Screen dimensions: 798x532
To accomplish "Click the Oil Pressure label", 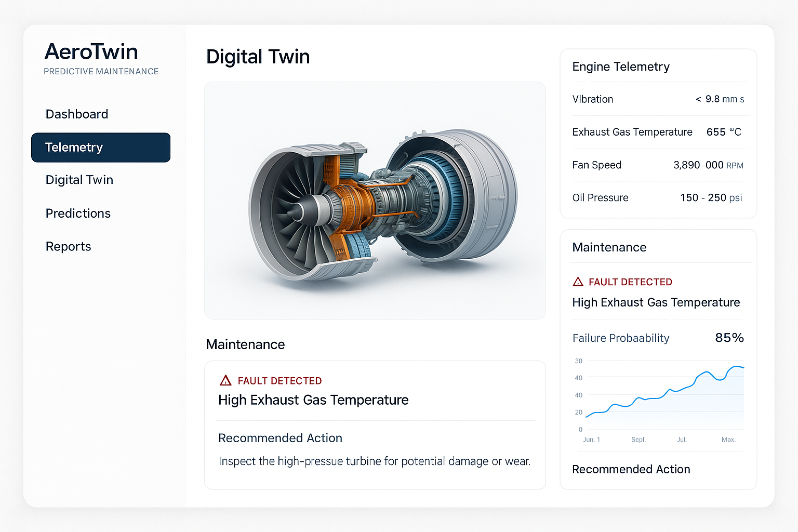I will (x=601, y=198).
